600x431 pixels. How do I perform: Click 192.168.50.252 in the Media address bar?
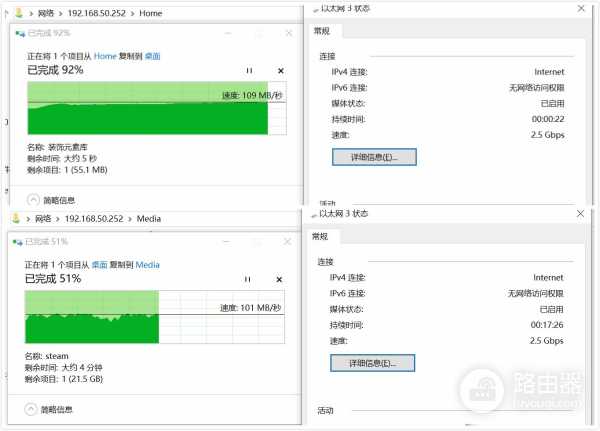[94, 219]
